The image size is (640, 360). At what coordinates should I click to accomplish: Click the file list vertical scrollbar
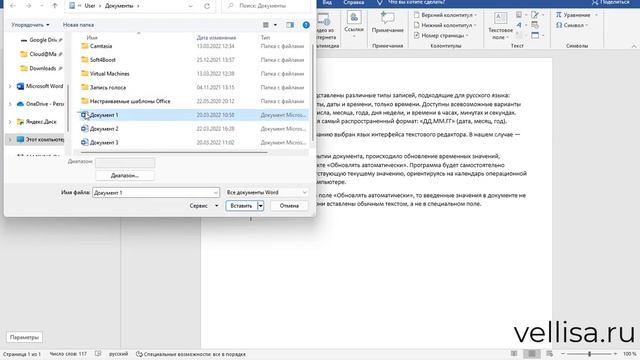coord(313,94)
